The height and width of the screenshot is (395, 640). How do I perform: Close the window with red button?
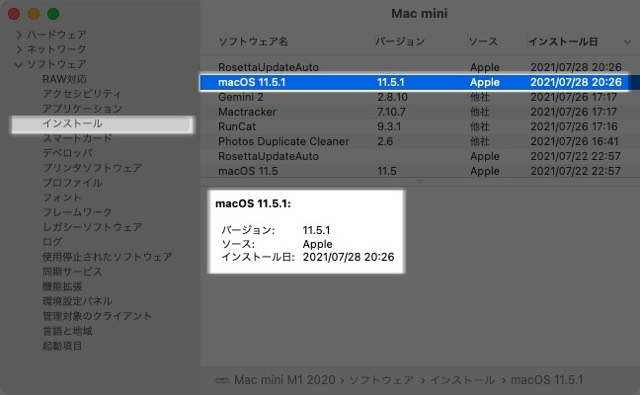[14, 14]
